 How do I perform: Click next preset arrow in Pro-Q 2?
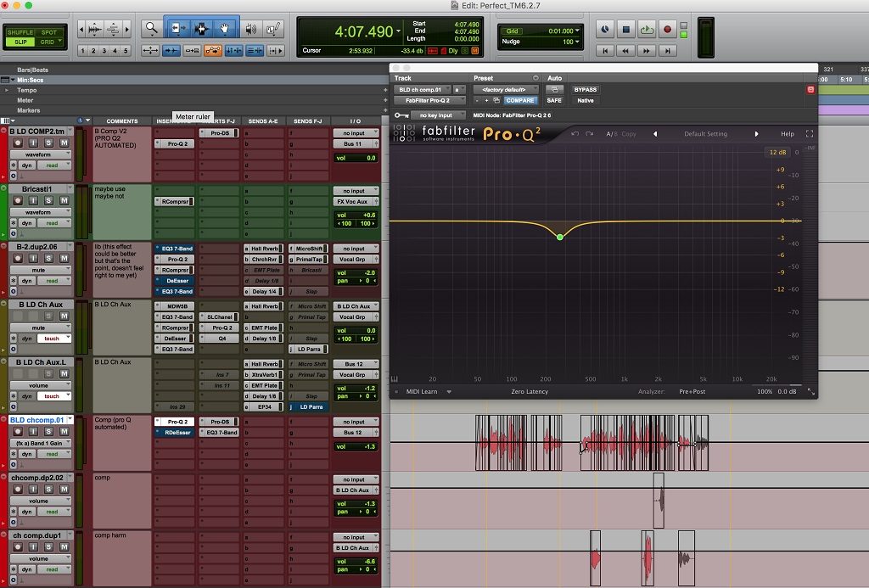756,133
